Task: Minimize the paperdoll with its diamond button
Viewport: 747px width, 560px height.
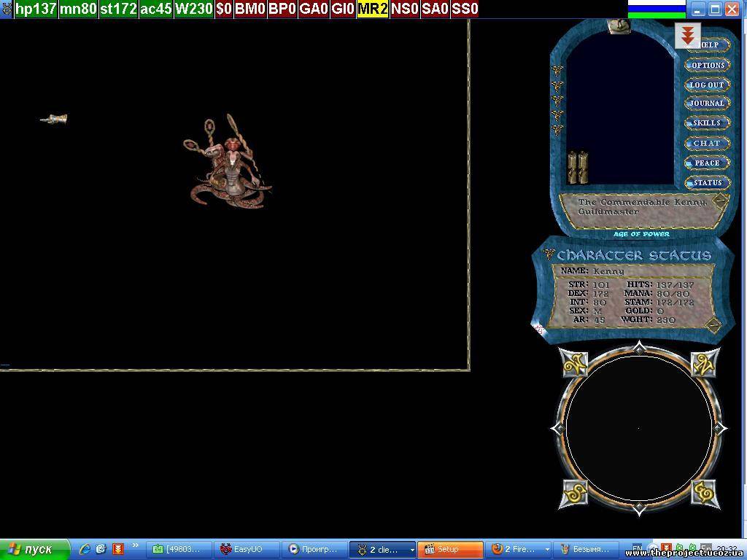Action: 720,201
